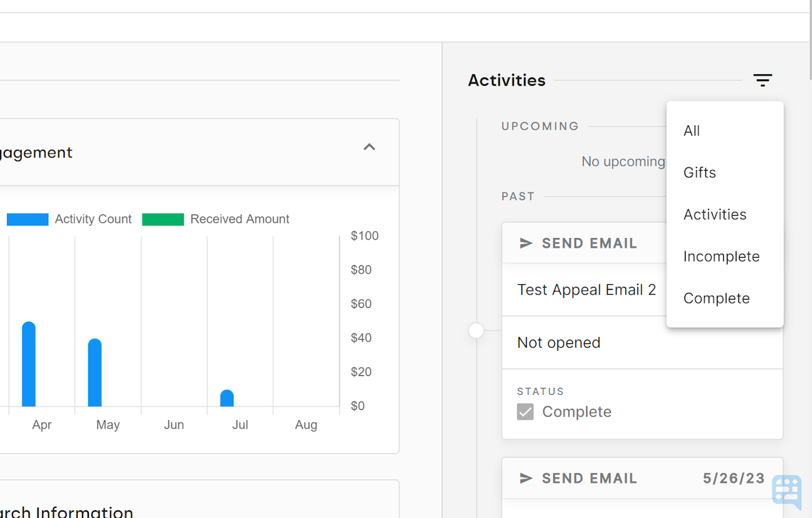Click the May activity bar
This screenshot has height=518, width=812.
tap(95, 373)
